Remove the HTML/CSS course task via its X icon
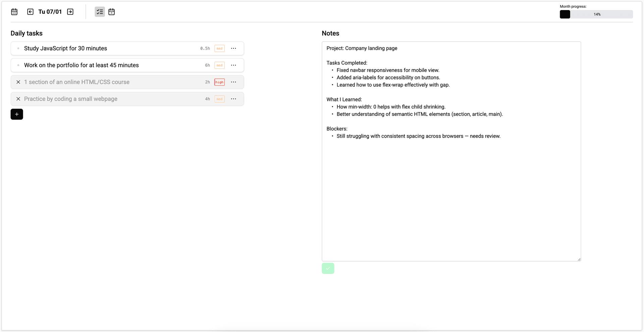 18,82
